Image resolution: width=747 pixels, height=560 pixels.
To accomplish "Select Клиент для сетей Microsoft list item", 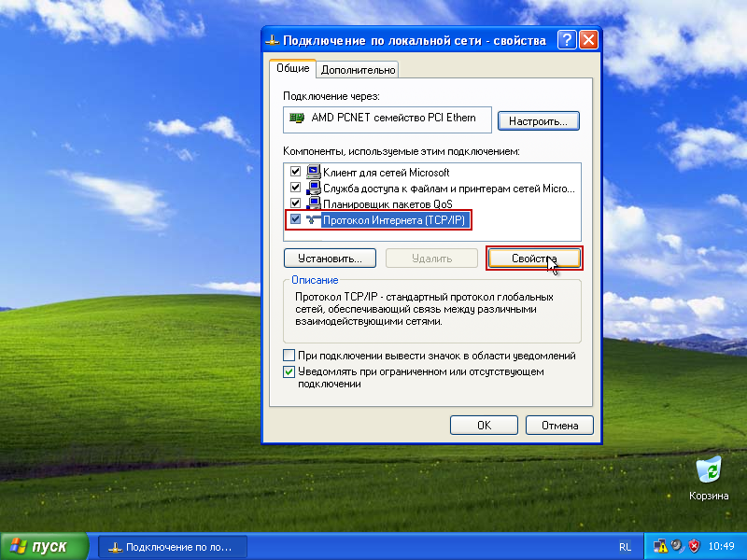I will coord(386,173).
